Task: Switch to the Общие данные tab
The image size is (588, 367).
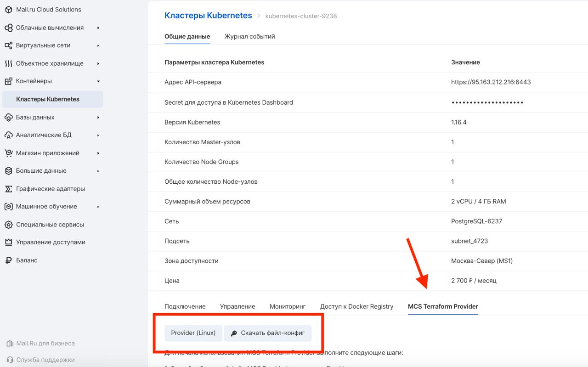Action: [x=187, y=36]
